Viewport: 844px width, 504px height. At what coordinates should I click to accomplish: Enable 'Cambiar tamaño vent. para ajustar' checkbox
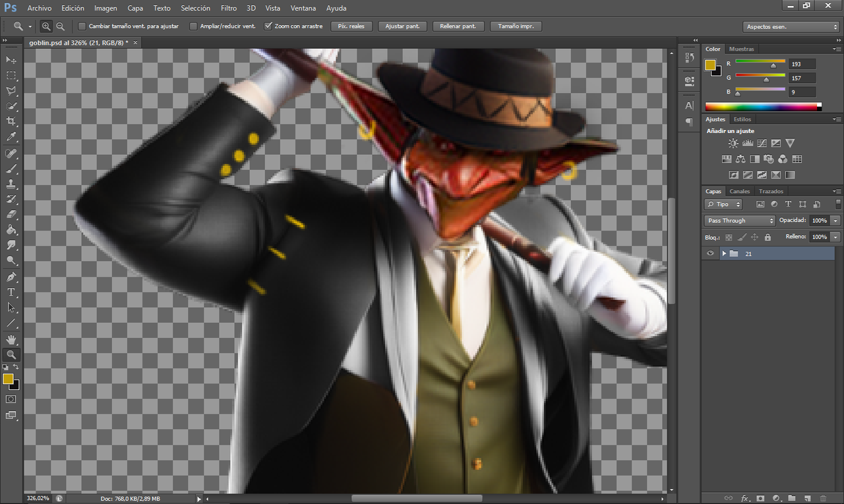coord(82,26)
